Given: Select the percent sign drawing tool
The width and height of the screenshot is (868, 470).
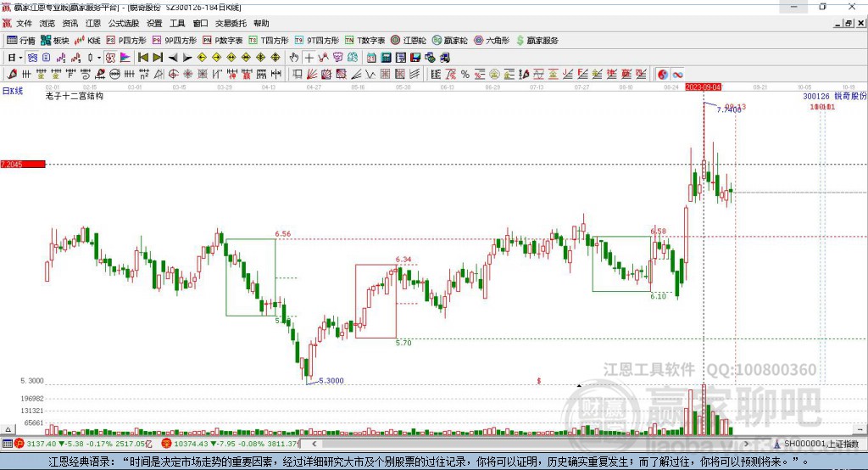Looking at the screenshot, I should coord(465,75).
